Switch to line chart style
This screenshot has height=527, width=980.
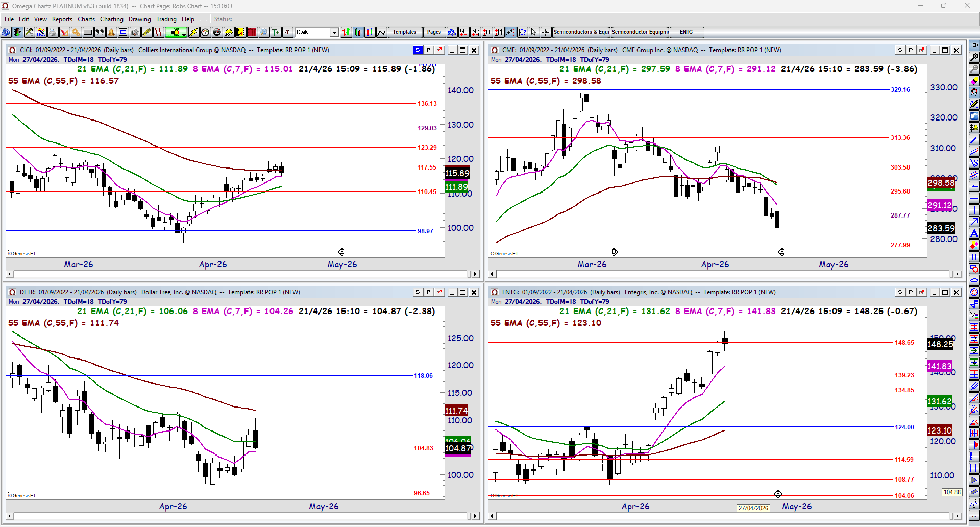click(x=382, y=32)
